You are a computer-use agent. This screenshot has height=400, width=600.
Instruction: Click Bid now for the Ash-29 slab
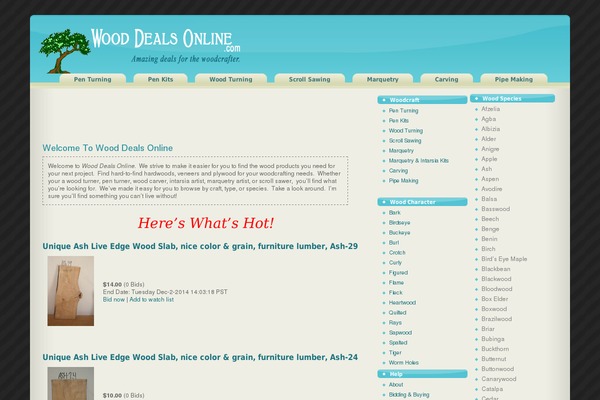[114, 299]
